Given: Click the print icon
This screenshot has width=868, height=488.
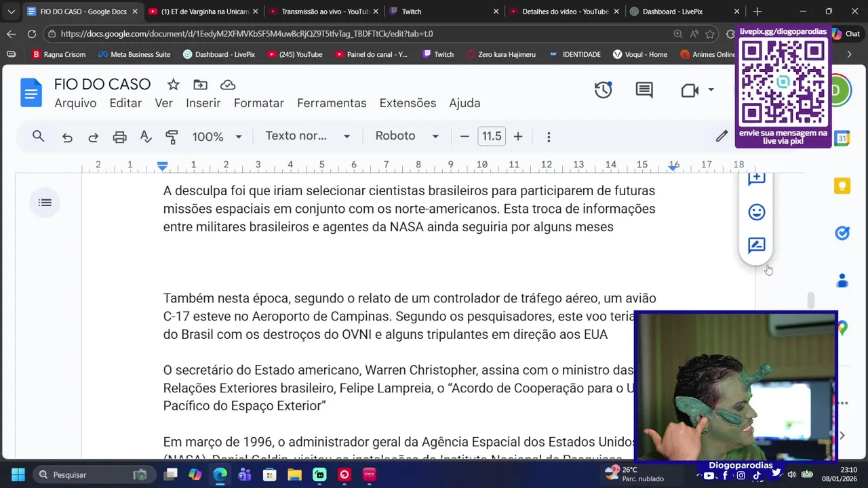Looking at the screenshot, I should coord(119,137).
